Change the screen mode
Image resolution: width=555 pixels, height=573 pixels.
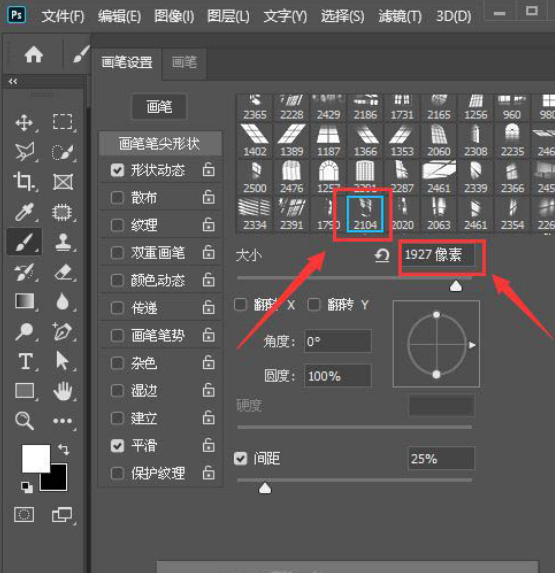61,515
